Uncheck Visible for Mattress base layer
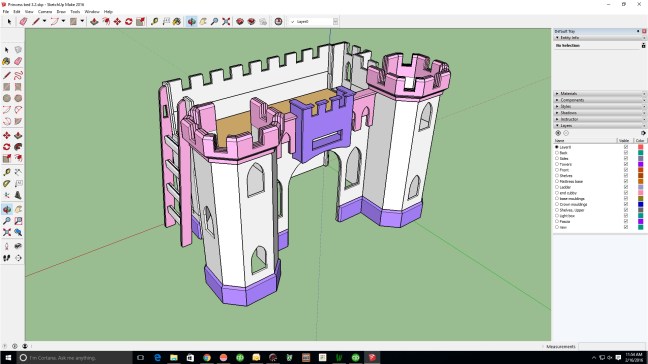 coord(626,181)
